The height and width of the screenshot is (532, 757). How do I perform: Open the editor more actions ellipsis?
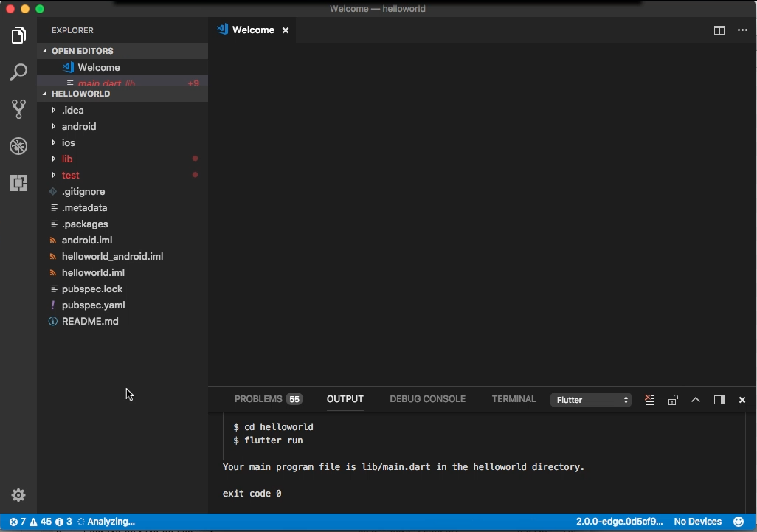pyautogui.click(x=742, y=30)
